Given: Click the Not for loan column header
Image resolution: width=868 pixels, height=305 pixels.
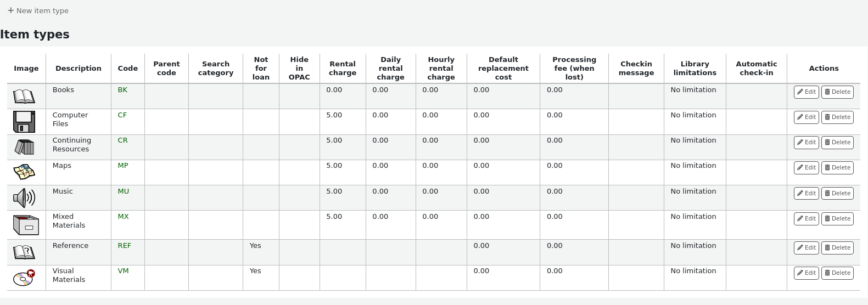Looking at the screenshot, I should click(261, 69).
